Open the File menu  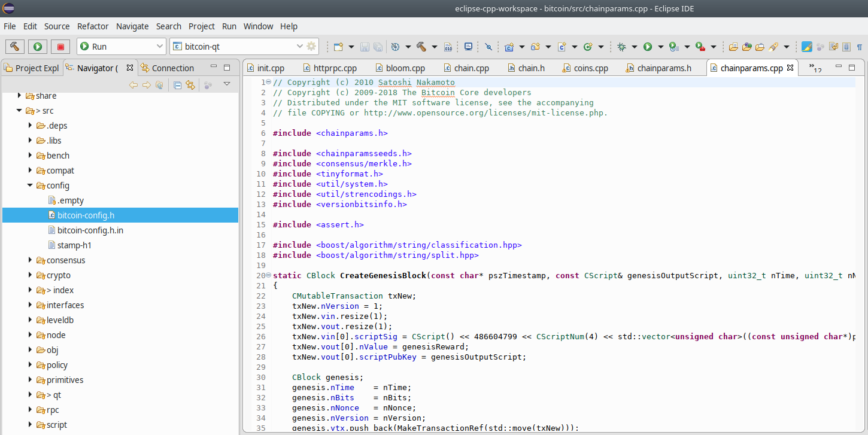(10, 26)
